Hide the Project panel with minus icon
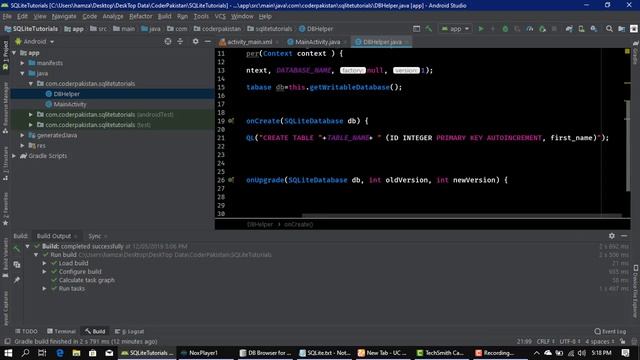640x360 pixels. (207, 42)
